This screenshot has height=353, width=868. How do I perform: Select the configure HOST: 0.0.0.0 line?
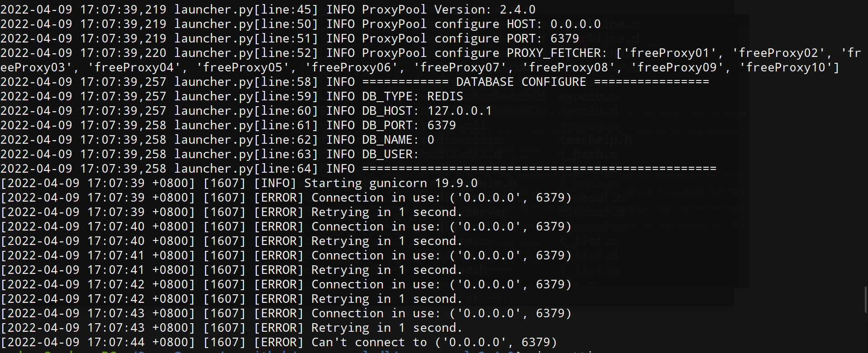(x=300, y=24)
